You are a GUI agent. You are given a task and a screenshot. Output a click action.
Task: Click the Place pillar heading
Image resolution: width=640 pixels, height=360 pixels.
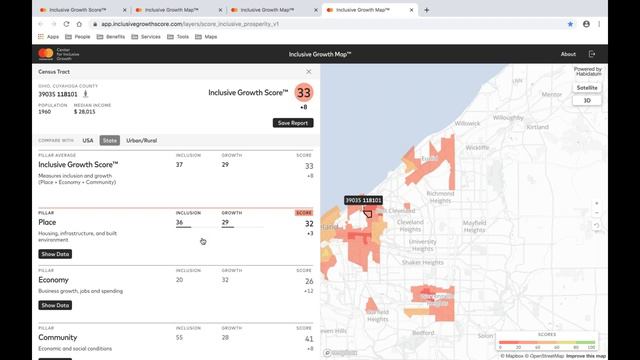point(47,222)
